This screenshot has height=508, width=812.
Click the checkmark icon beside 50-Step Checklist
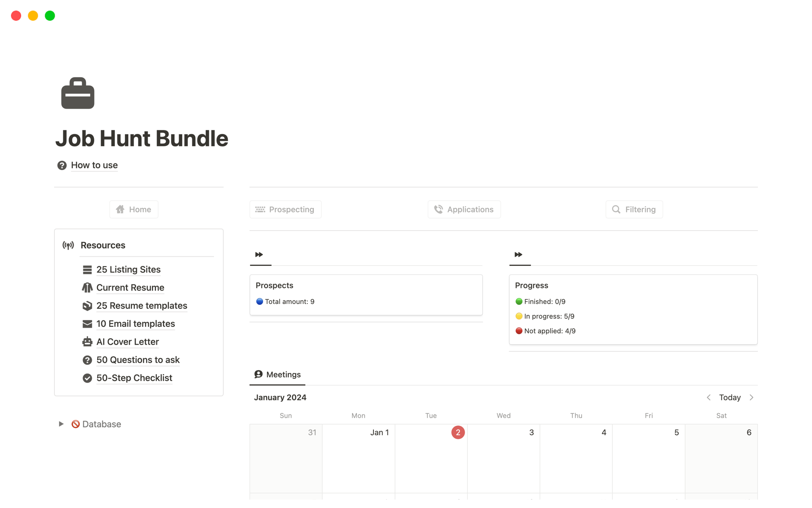tap(87, 378)
